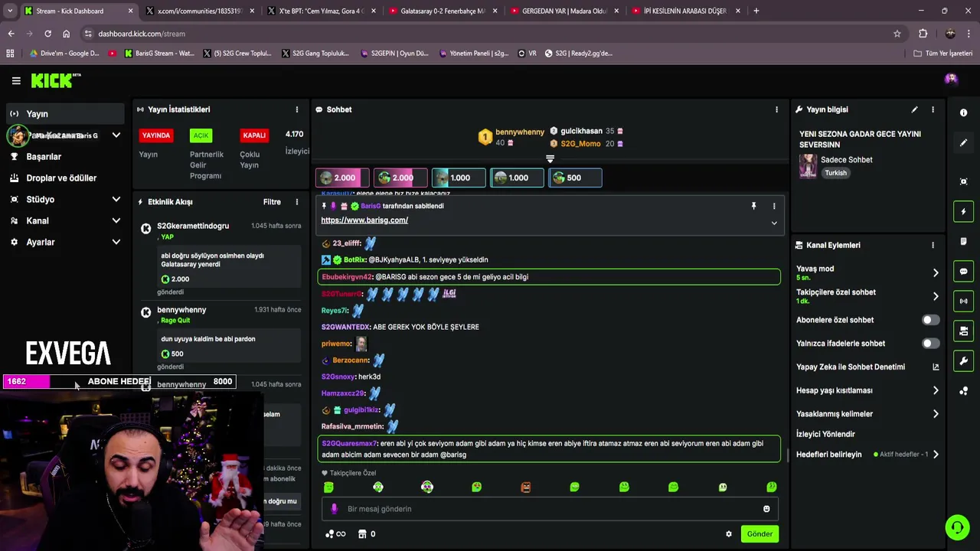Expand the channel selector dropdown arrow
This screenshot has width=980, height=551.
(116, 135)
